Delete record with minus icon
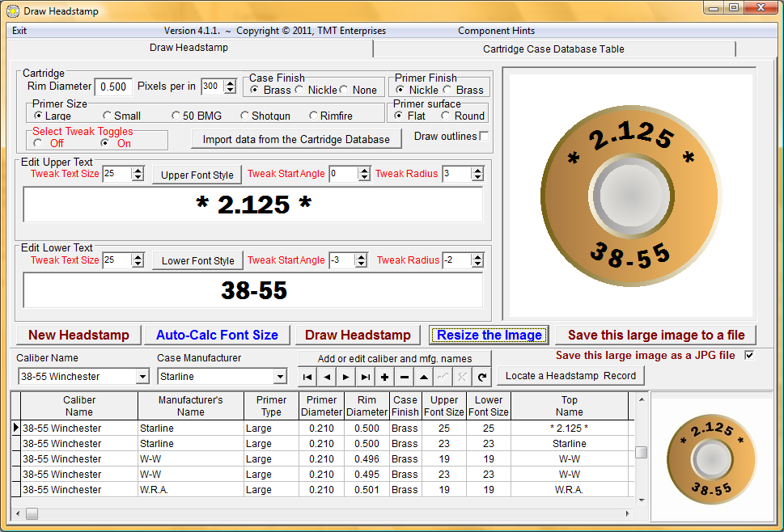Viewport: 784px width, 532px height. (405, 377)
